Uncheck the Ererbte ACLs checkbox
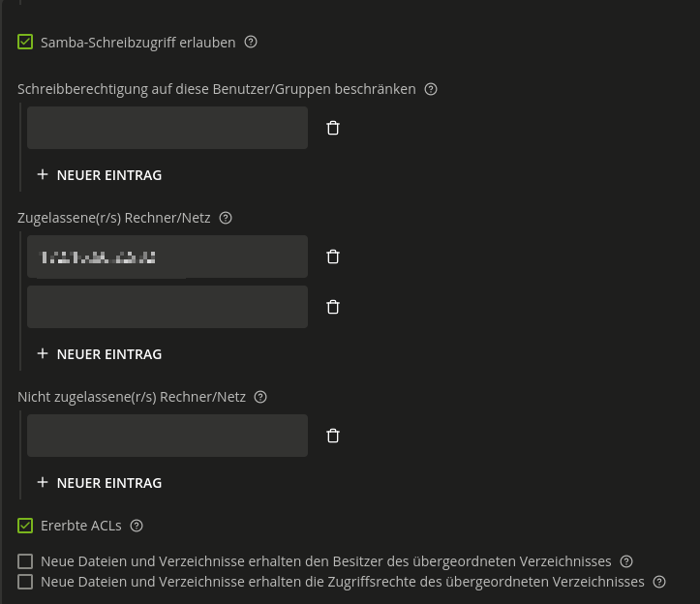 pos(25,526)
